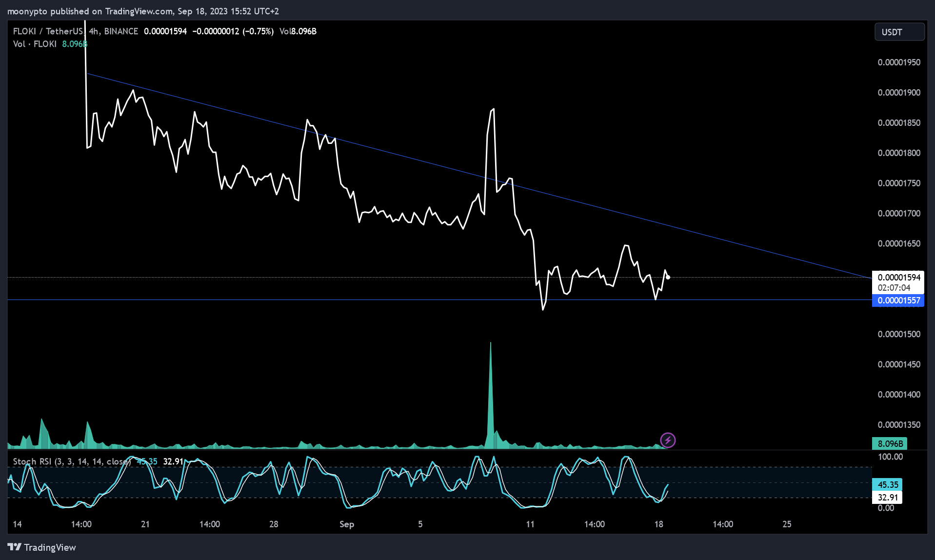
Task: Click the 0.00001900 price axis label
Action: pyautogui.click(x=899, y=93)
